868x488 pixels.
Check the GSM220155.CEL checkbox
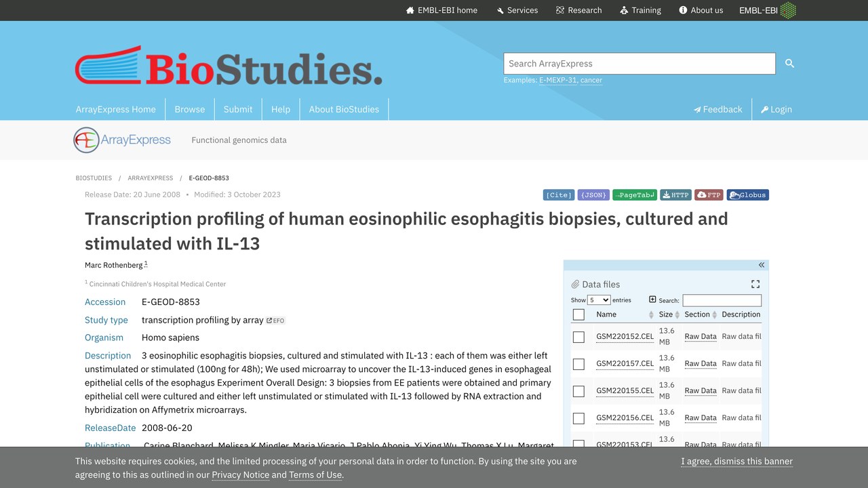(578, 391)
